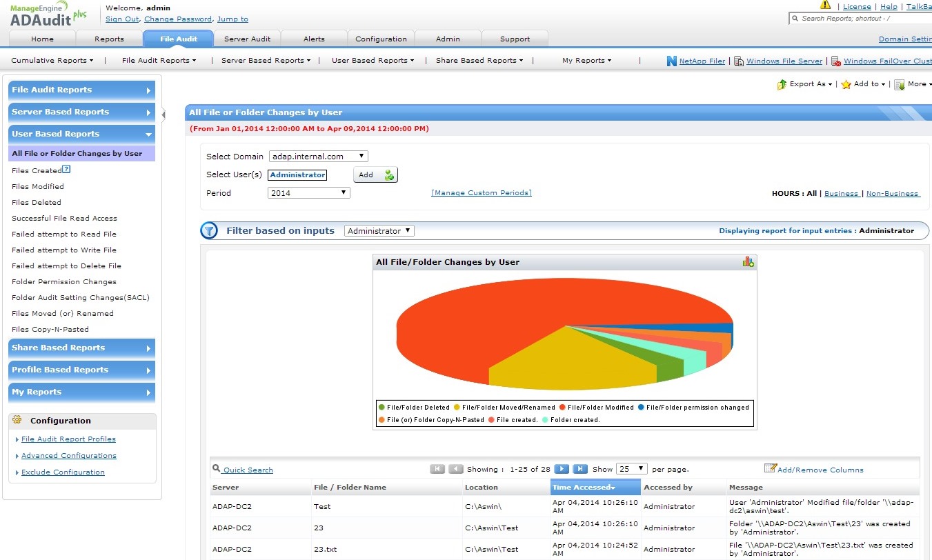Open Manage Custom Periods link
This screenshot has width=932, height=560.
[x=481, y=193]
